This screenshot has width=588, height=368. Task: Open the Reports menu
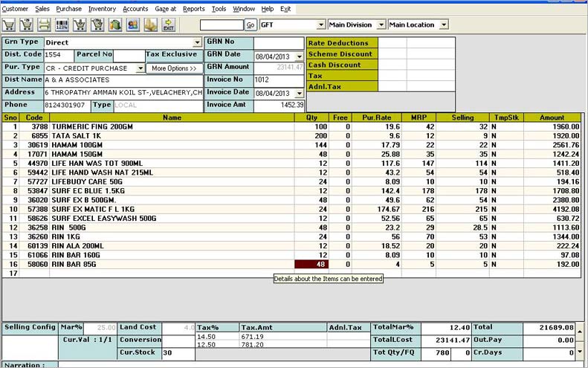tap(193, 9)
